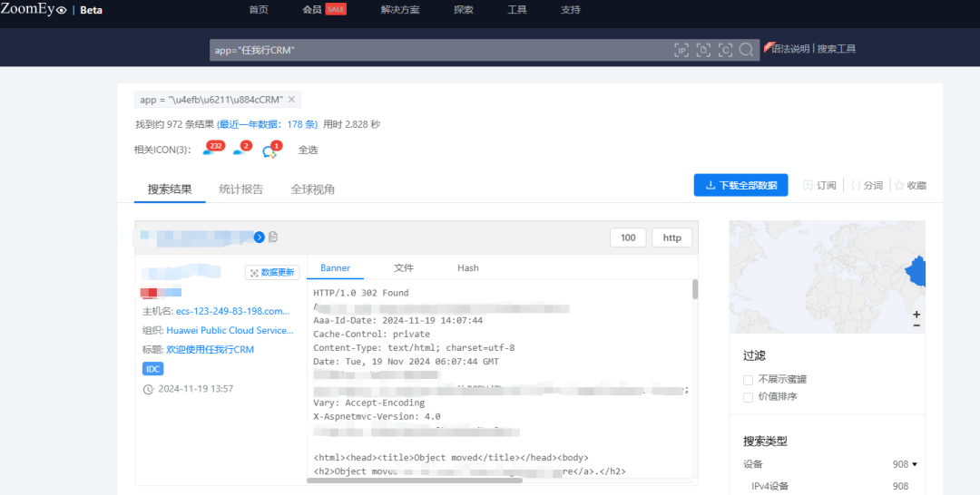Click the http protocol button

pyautogui.click(x=671, y=238)
